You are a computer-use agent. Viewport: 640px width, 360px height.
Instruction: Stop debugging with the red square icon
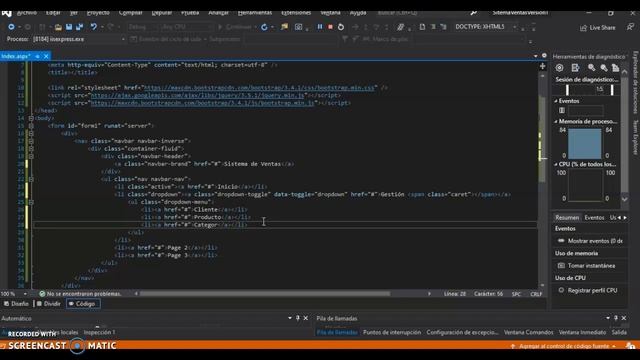pyautogui.click(x=330, y=27)
